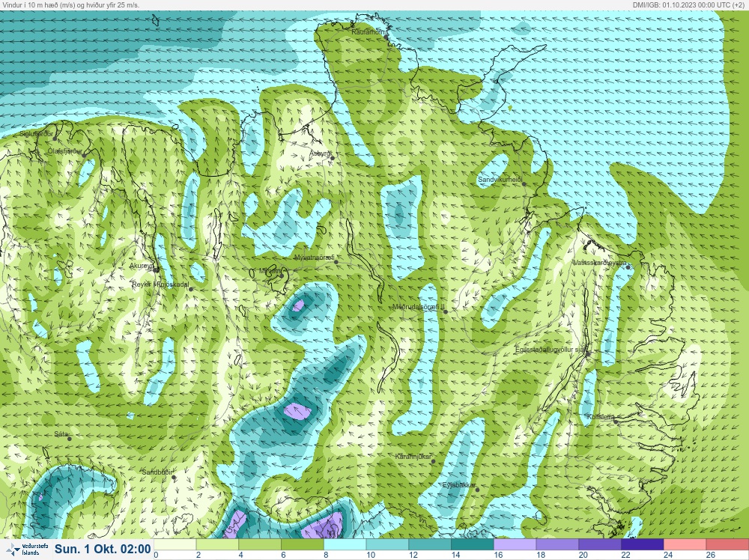Click the Kárahnjúkar station dot

pyautogui.click(x=433, y=462)
